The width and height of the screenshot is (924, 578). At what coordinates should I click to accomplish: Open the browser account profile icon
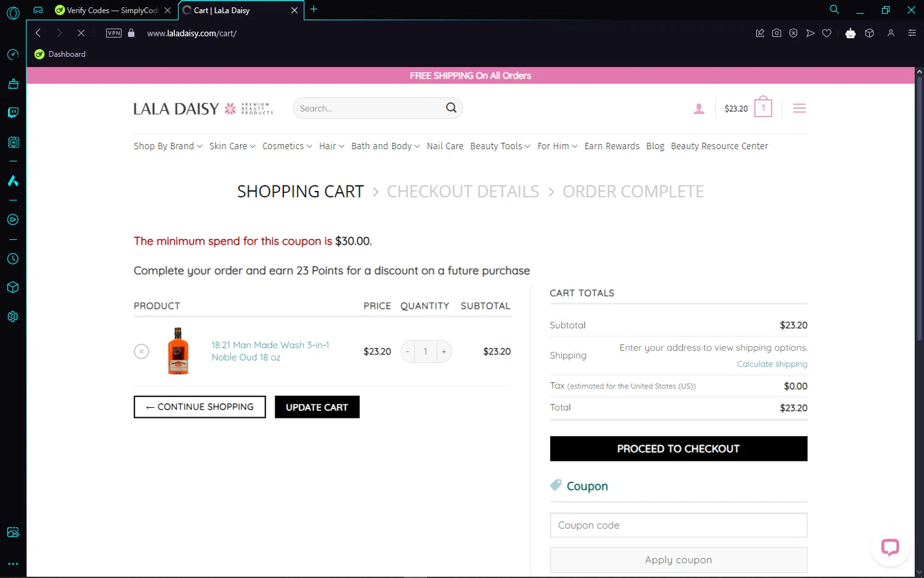891,33
